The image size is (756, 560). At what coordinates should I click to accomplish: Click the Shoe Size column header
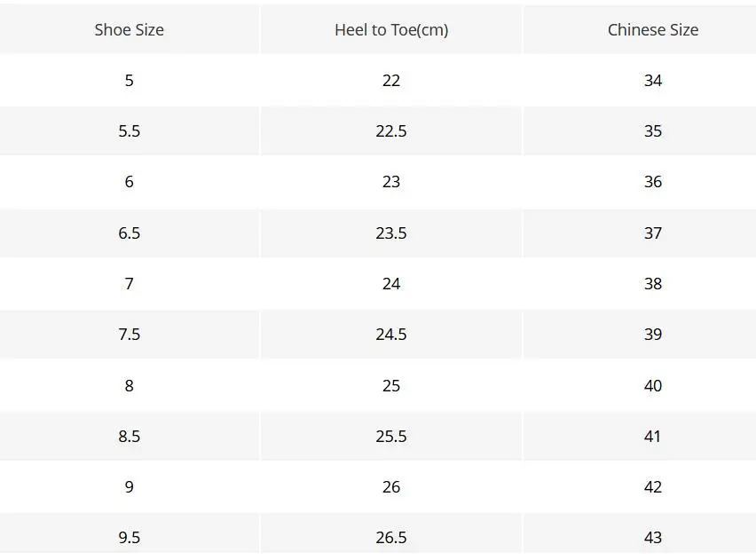click(x=130, y=30)
